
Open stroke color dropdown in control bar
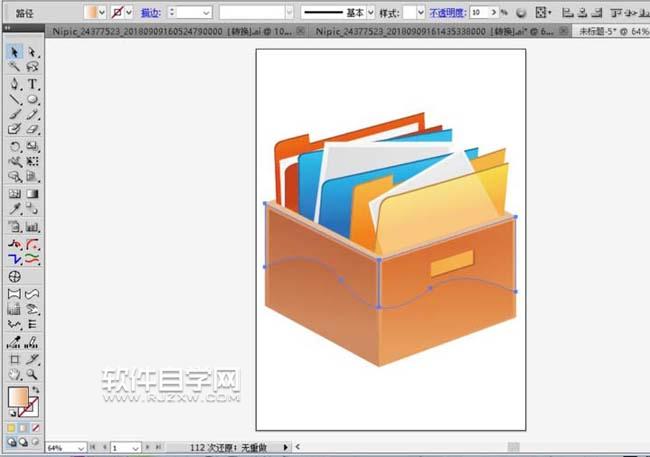[129, 12]
